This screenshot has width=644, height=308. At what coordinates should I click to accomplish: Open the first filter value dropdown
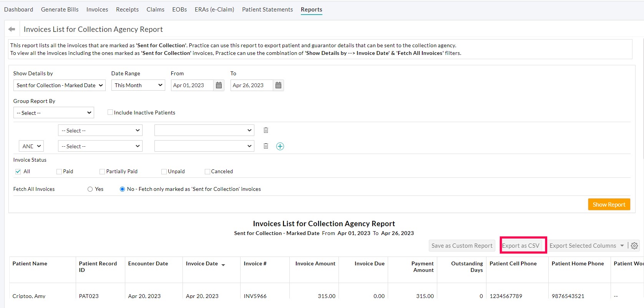[204, 130]
